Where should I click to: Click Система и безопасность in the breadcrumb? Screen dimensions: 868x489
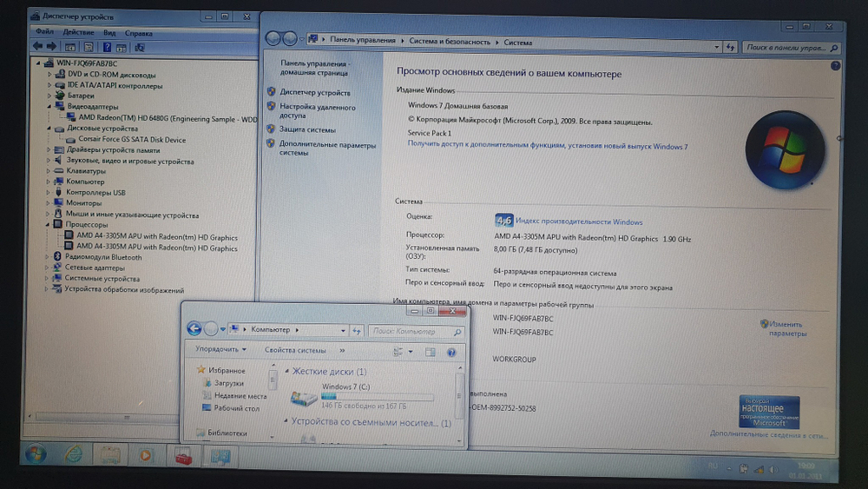[x=450, y=42]
